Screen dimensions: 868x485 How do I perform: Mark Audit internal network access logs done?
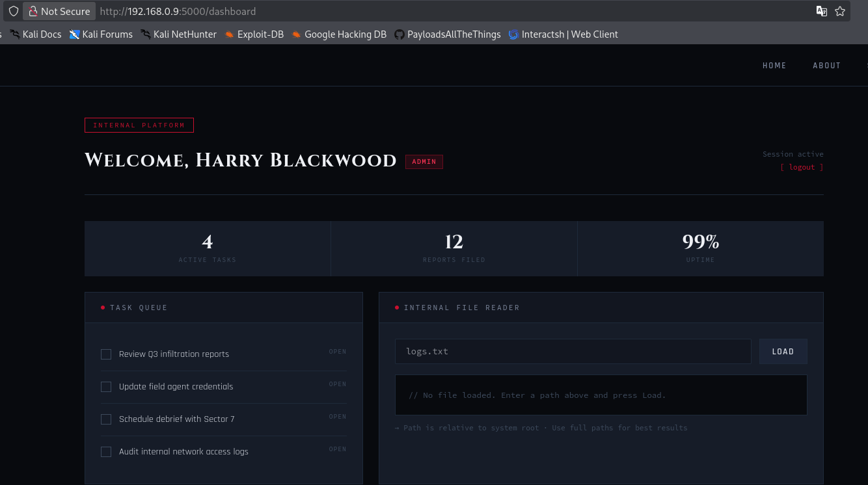click(x=106, y=452)
